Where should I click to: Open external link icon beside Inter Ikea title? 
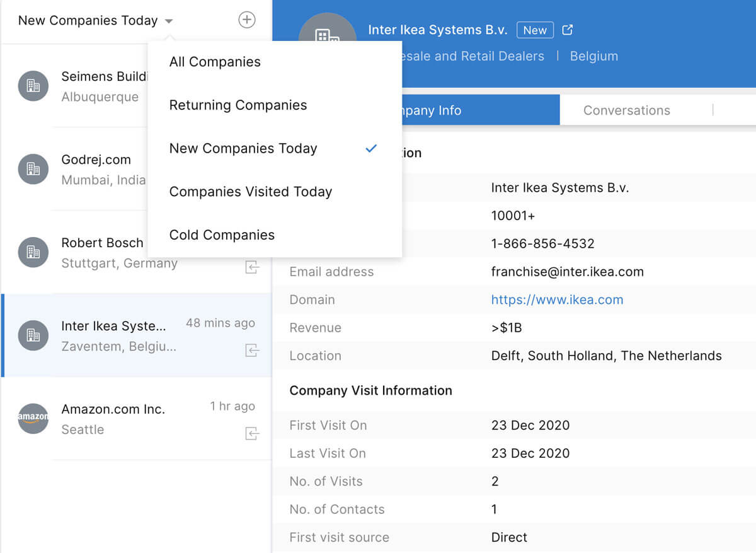pos(567,30)
